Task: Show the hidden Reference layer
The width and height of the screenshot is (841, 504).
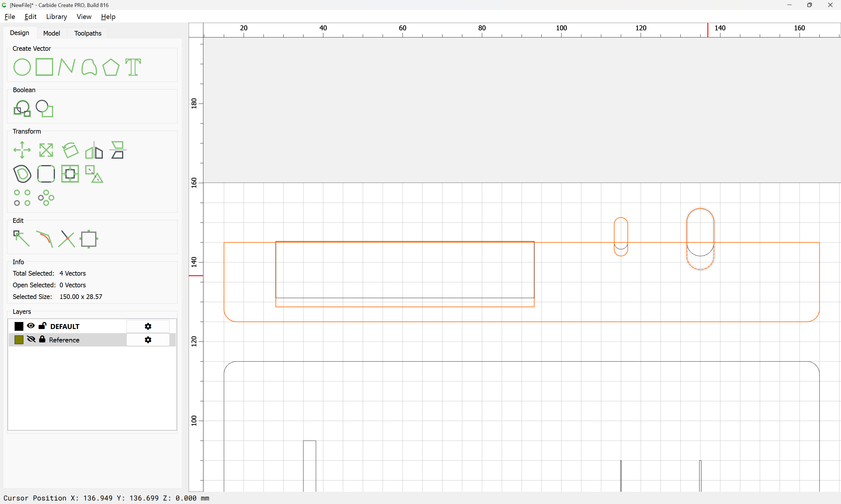Action: coord(31,339)
